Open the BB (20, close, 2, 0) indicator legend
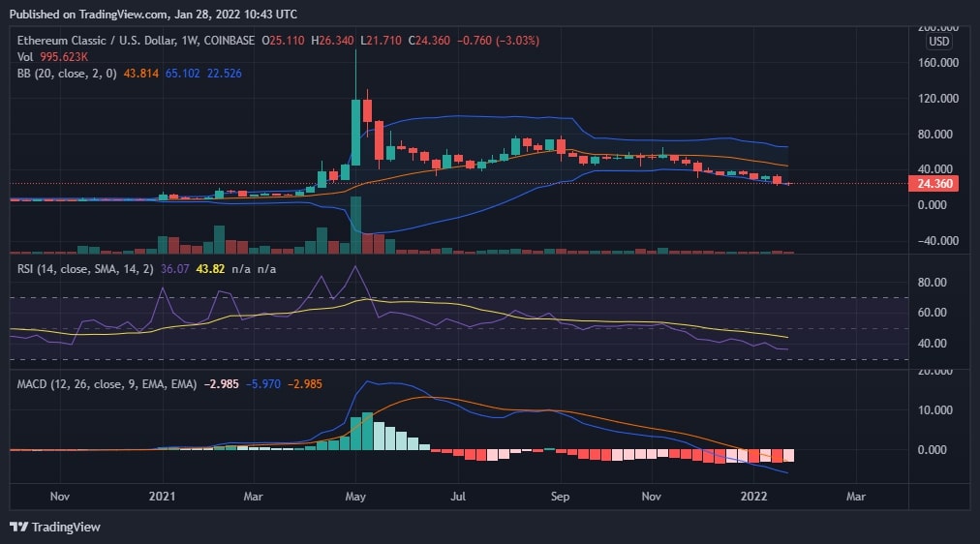980x544 pixels. coord(64,72)
